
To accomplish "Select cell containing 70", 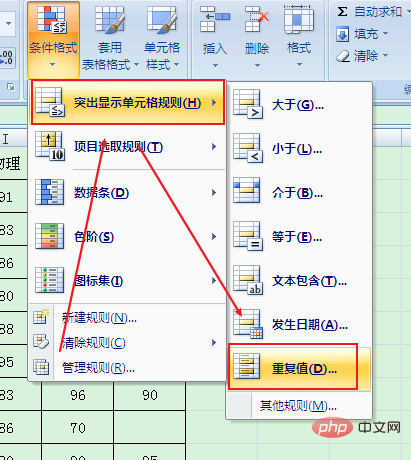I will tap(78, 428).
